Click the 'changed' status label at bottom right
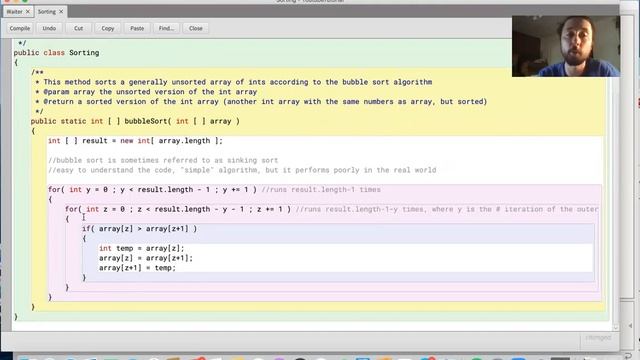Image resolution: width=640 pixels, height=360 pixels. (598, 338)
